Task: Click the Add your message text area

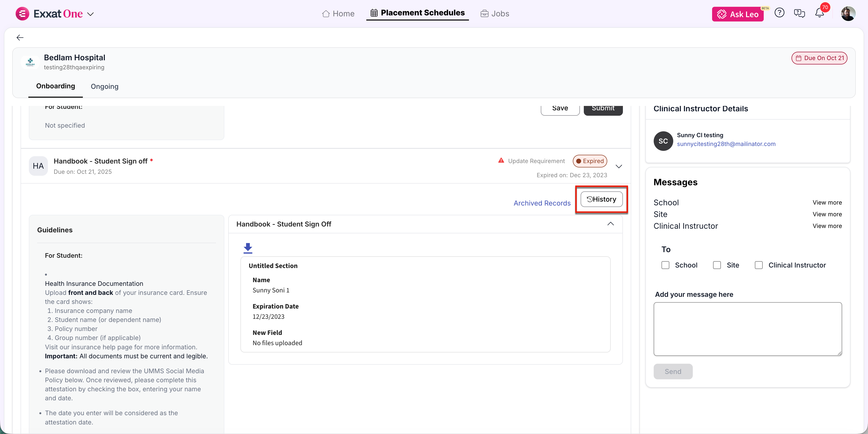Action: pyautogui.click(x=747, y=329)
